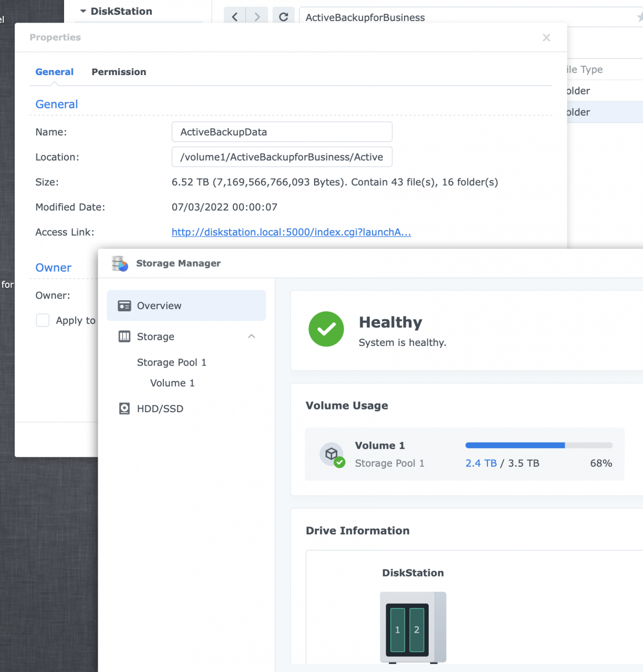The height and width of the screenshot is (672, 643).
Task: Click the 2.4 TB used space link
Action: click(x=480, y=463)
